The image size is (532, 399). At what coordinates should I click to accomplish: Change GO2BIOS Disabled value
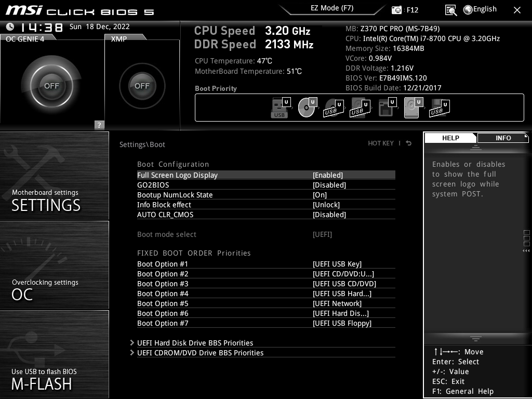[x=329, y=185]
